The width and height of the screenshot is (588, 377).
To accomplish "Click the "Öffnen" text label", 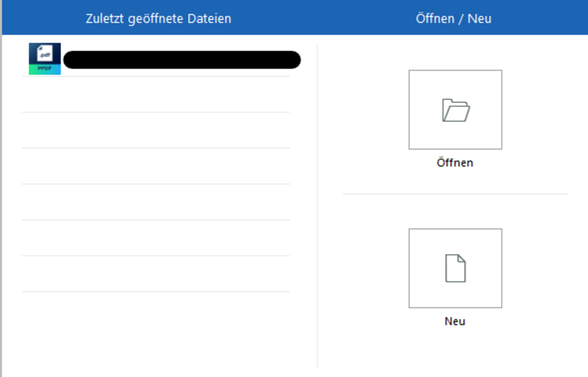I will coord(455,163).
